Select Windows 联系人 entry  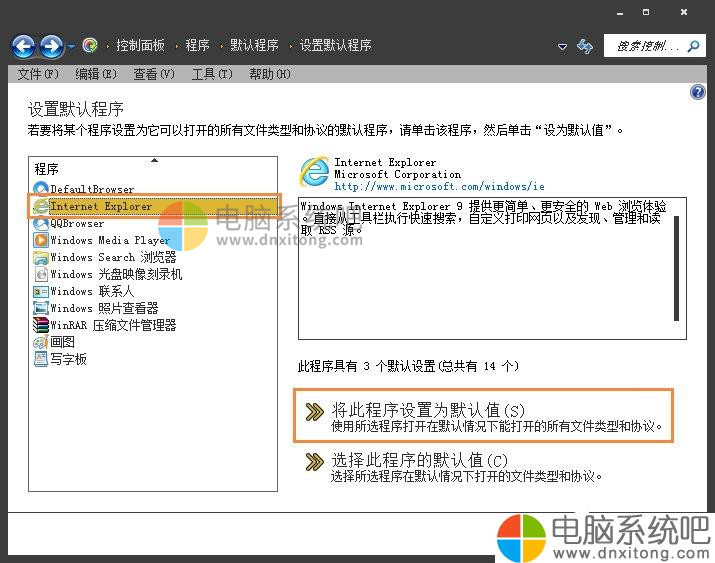[x=92, y=291]
